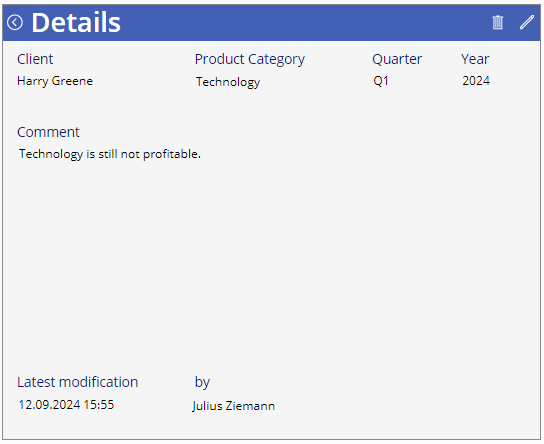Click the Details header title

pos(76,23)
